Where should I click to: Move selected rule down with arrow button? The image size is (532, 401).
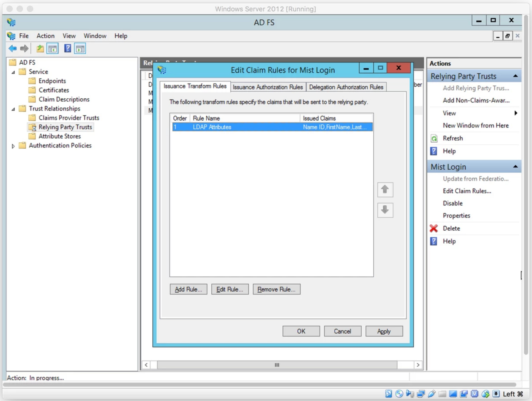[385, 210]
